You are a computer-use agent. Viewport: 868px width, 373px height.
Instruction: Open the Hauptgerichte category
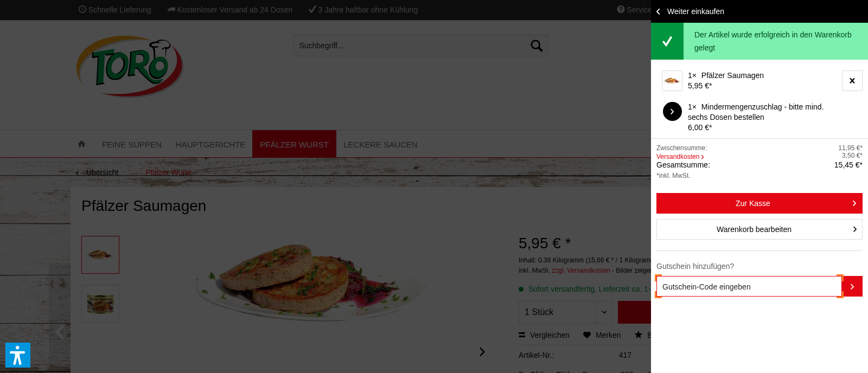point(210,145)
